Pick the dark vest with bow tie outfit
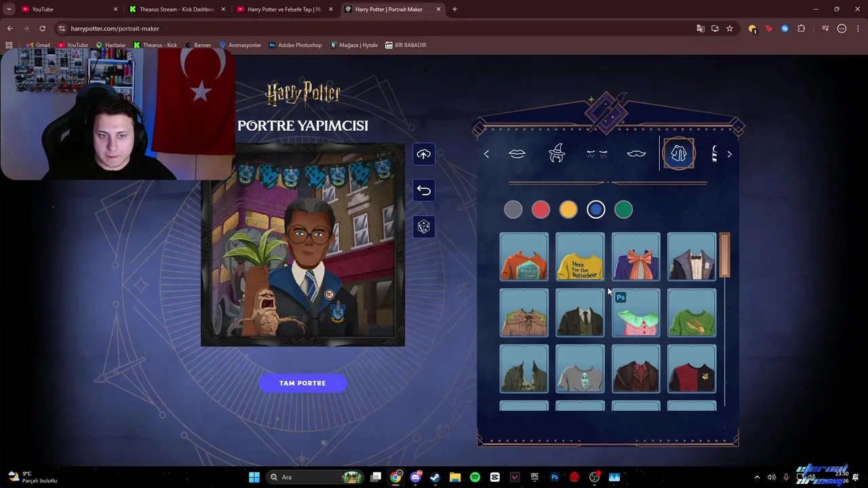 692,257
